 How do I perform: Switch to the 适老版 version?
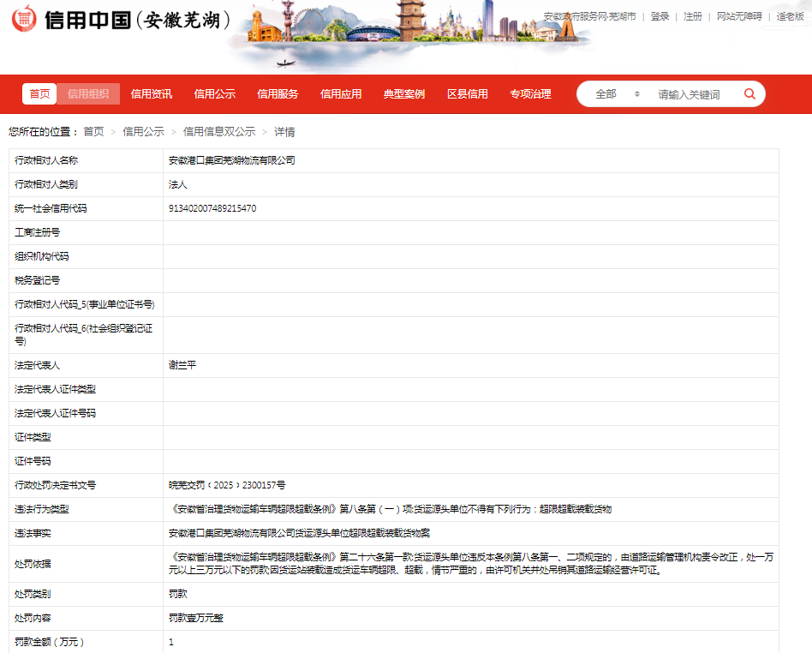pyautogui.click(x=791, y=16)
